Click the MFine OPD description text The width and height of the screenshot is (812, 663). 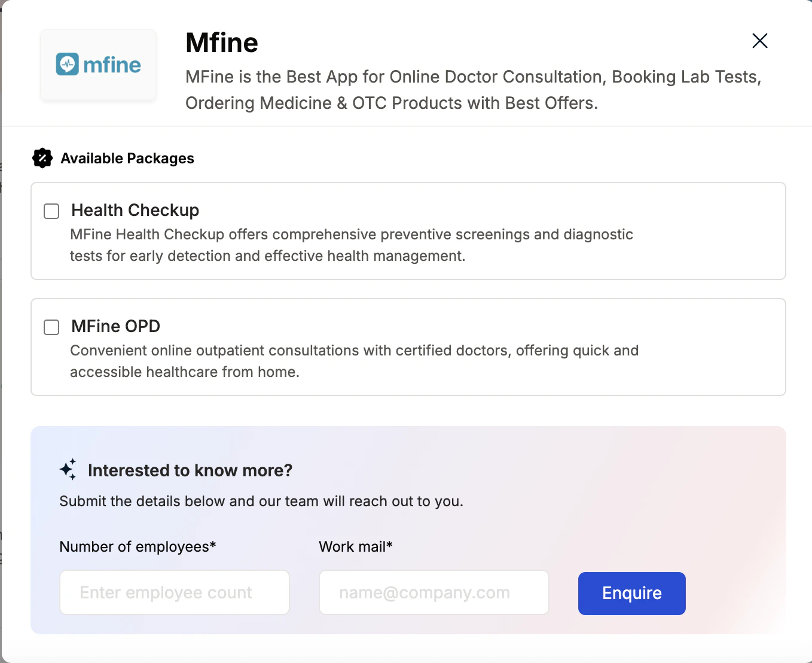355,361
